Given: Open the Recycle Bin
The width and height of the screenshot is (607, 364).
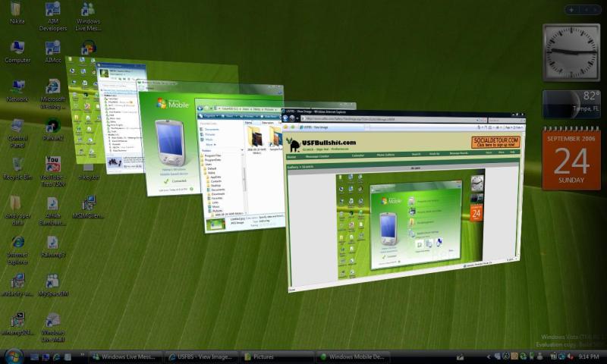Looking at the screenshot, I should coord(17,168).
